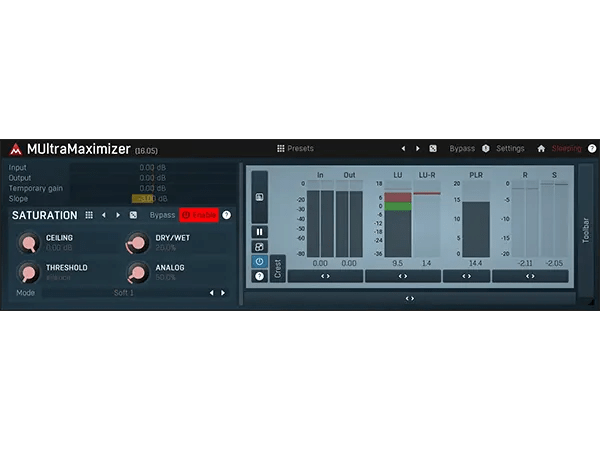Expand the In/Out meter width arrows
Image resolution: width=600 pixels, height=450 pixels.
click(325, 276)
